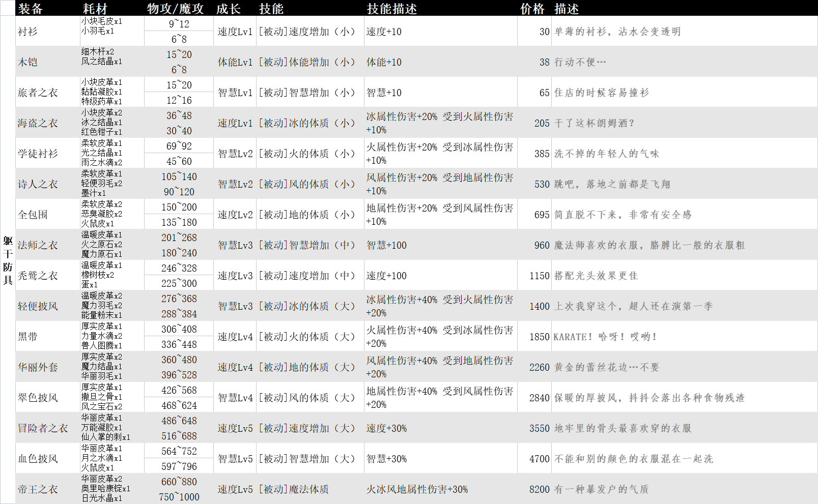Click the 法师之衣 cell

click(x=48, y=245)
